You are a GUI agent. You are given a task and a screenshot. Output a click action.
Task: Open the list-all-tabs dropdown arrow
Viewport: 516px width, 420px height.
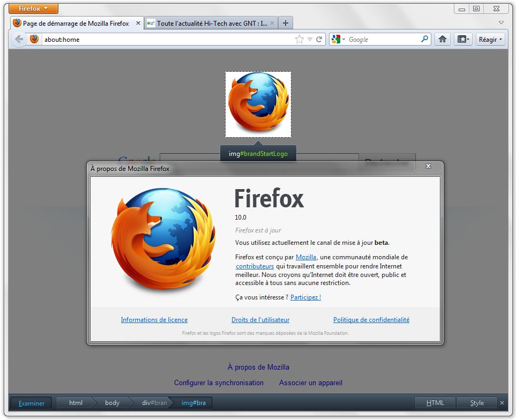click(500, 23)
